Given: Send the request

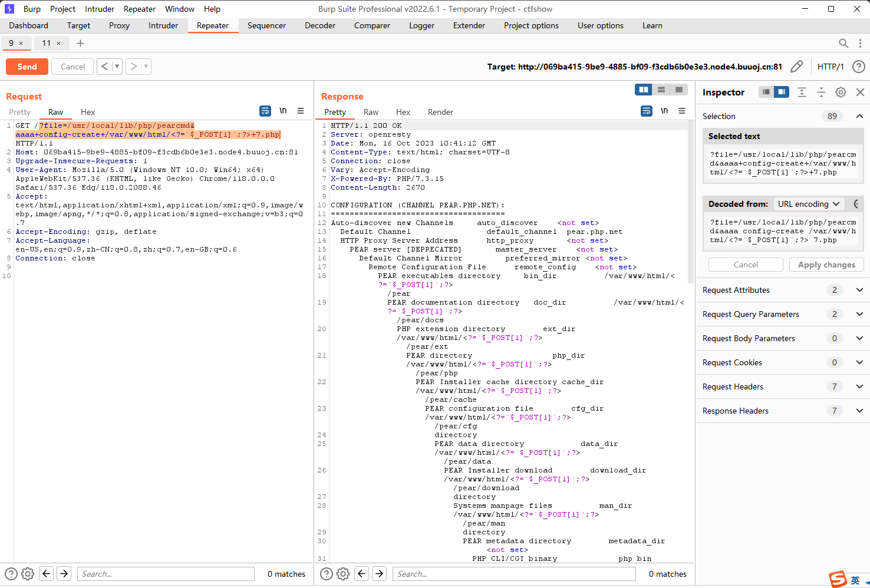Looking at the screenshot, I should tap(27, 67).
